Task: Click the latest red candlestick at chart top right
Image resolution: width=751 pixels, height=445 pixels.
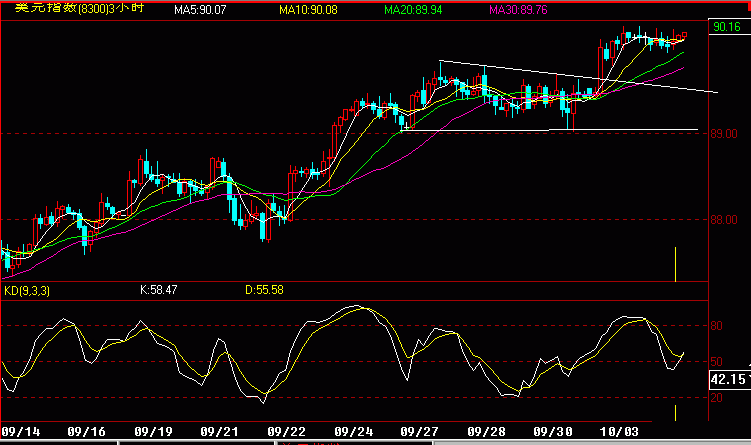Action: (x=684, y=35)
